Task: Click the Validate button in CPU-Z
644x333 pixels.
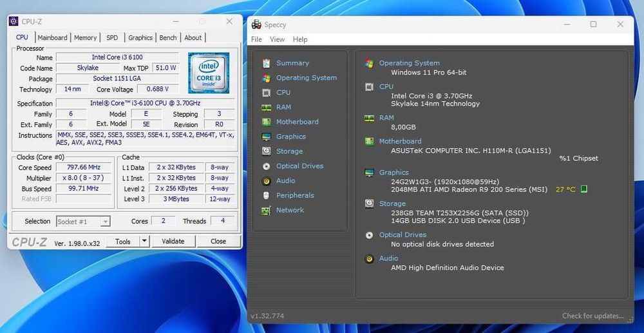Action: click(173, 242)
